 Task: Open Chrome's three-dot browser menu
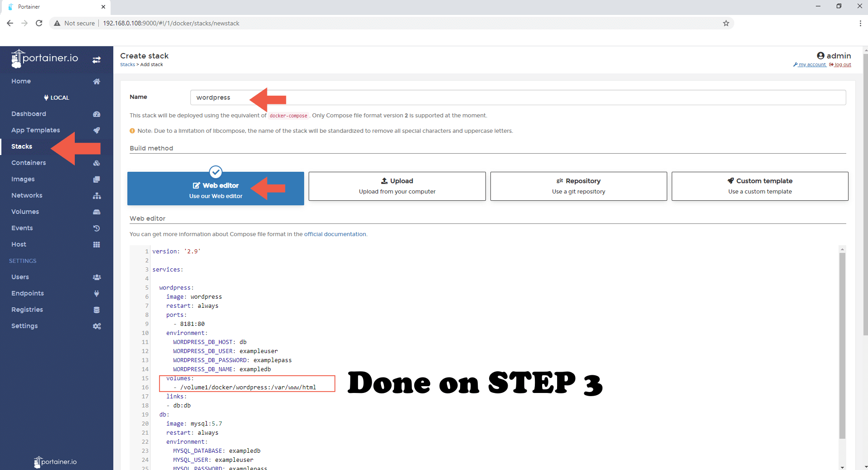click(x=860, y=23)
